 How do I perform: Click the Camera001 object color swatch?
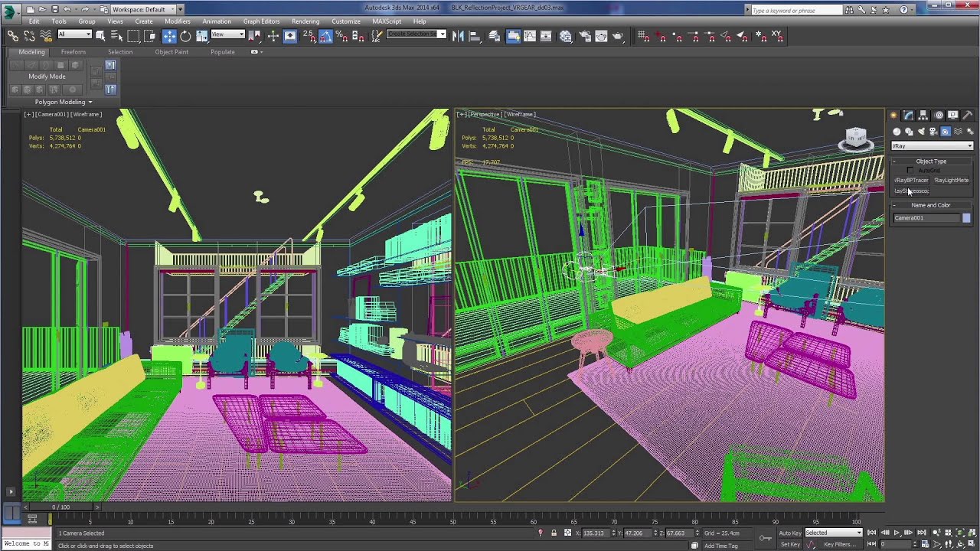[x=966, y=218]
